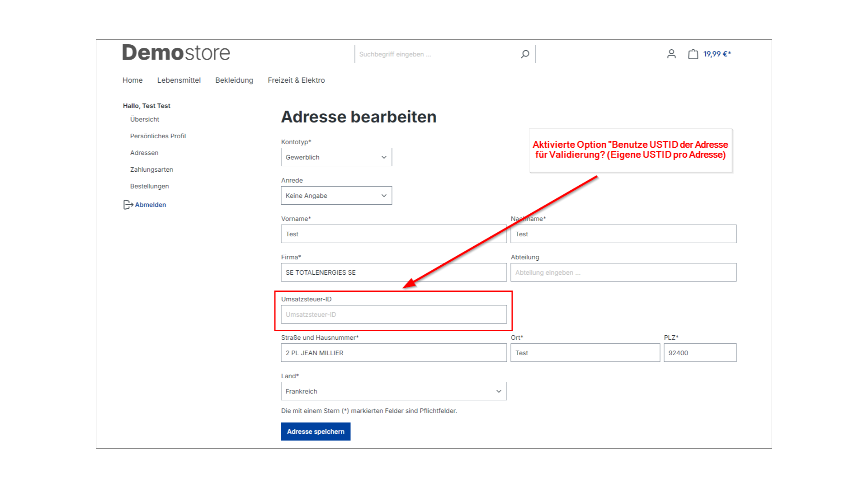Click the Demostore logo
The height and width of the screenshot is (488, 868).
[176, 53]
